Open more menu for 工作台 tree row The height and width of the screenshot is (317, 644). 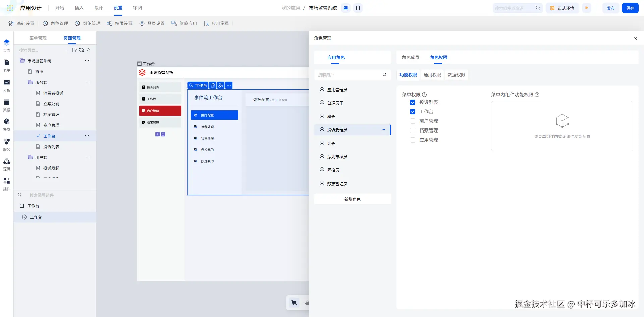click(87, 136)
